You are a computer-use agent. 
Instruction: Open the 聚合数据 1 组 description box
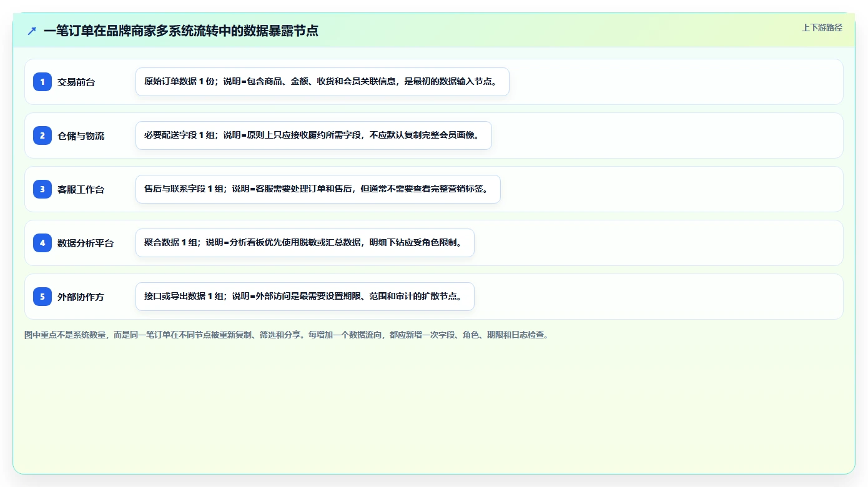coord(305,243)
